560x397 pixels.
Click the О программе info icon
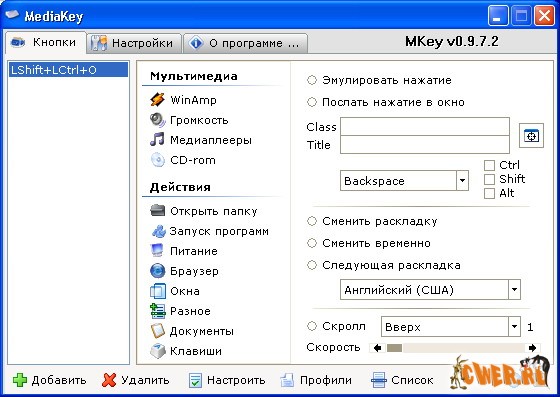tap(196, 43)
